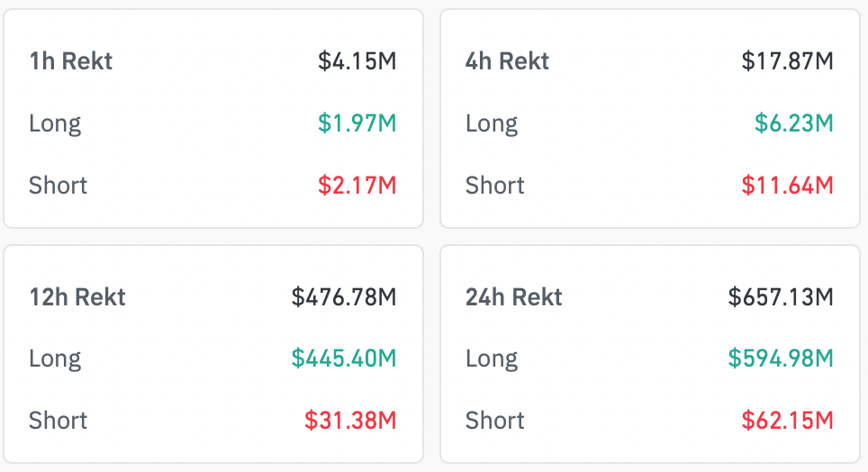Click the Short label in 12h card

[59, 421]
